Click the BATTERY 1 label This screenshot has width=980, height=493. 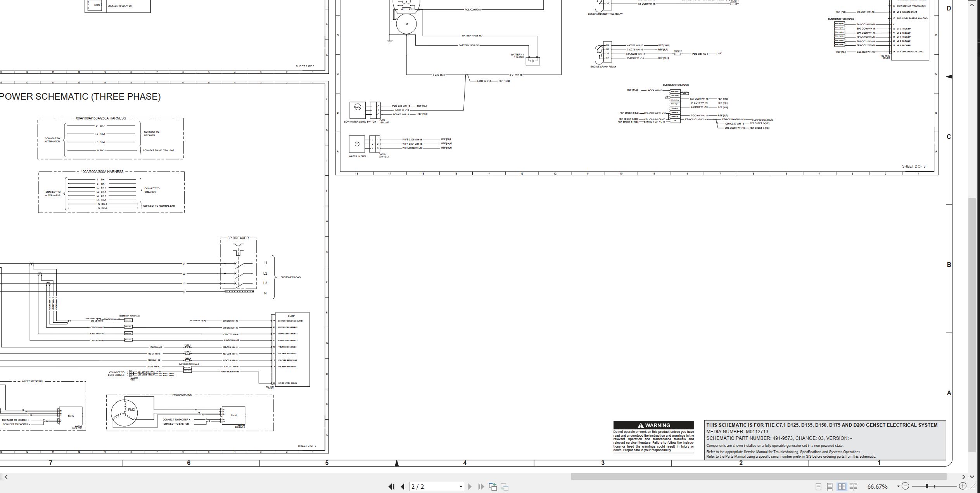point(517,55)
